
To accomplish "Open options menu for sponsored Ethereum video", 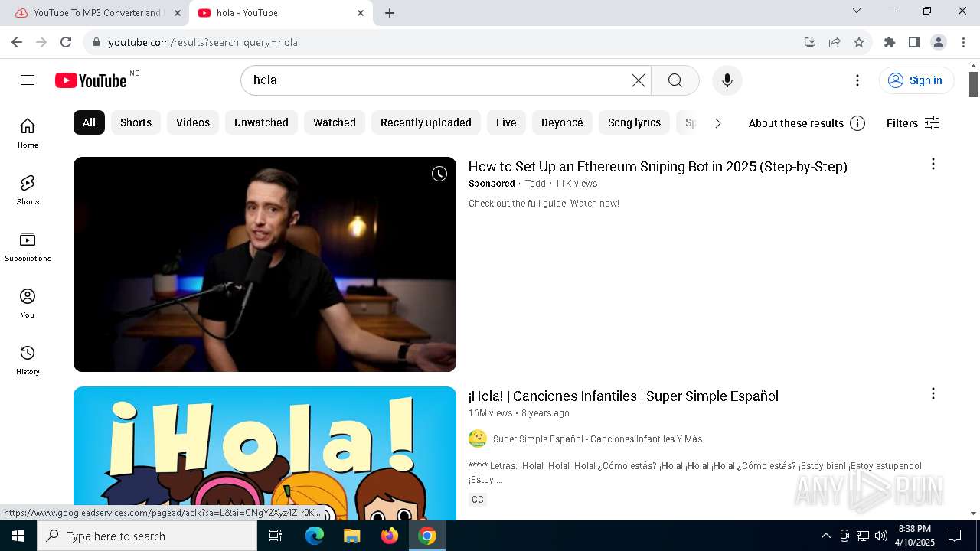I will click(x=933, y=164).
